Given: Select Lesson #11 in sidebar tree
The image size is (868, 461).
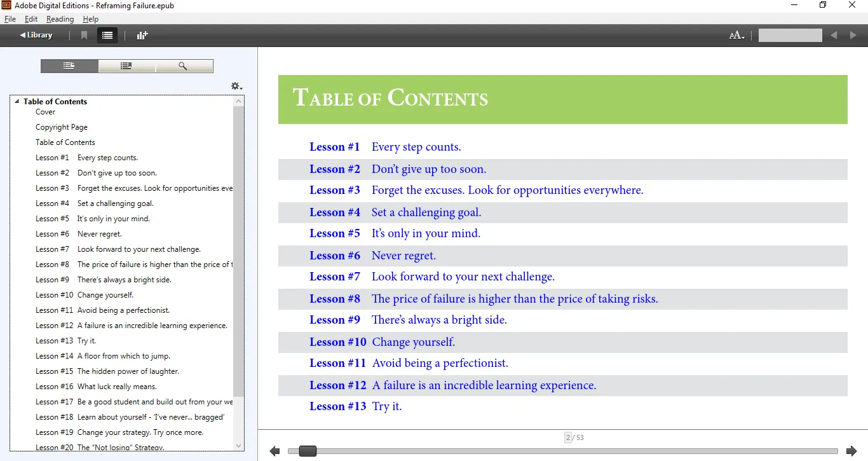Looking at the screenshot, I should (102, 310).
